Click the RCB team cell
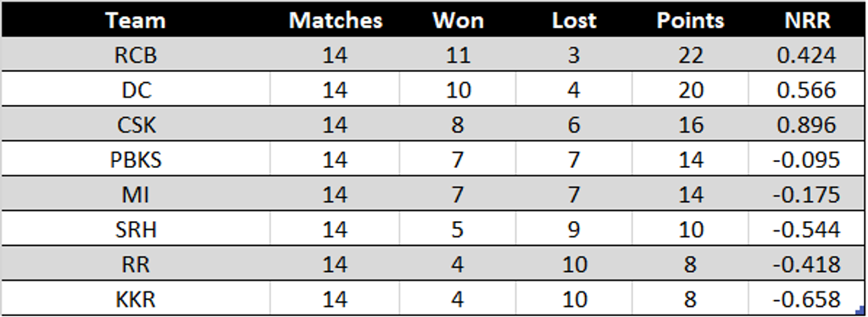Screen dimensions: 868x317 click(136, 55)
